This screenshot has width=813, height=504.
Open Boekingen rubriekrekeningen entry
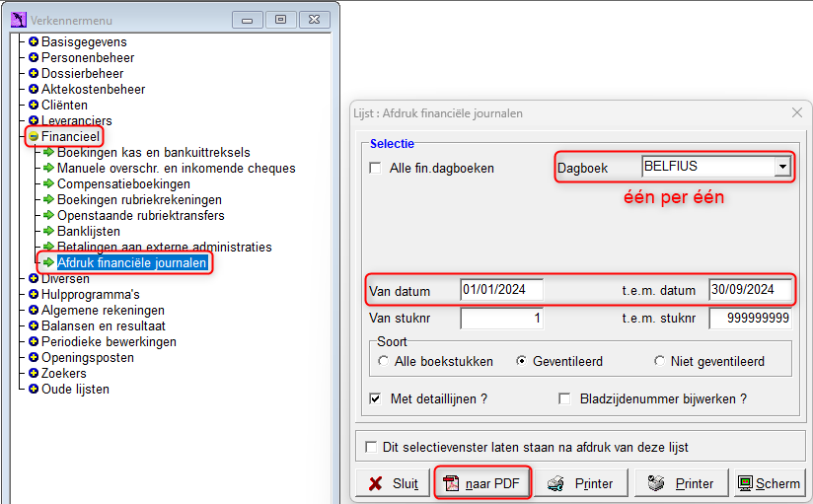(x=139, y=199)
